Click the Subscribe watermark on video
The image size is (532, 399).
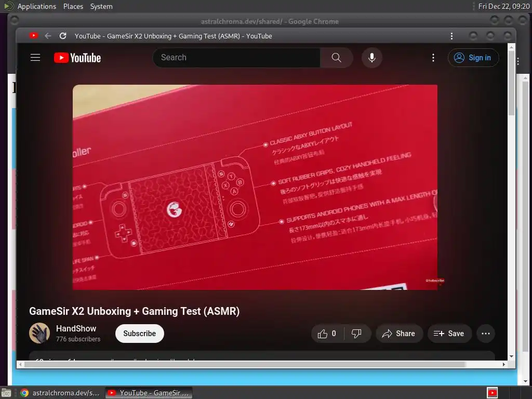[x=435, y=281]
